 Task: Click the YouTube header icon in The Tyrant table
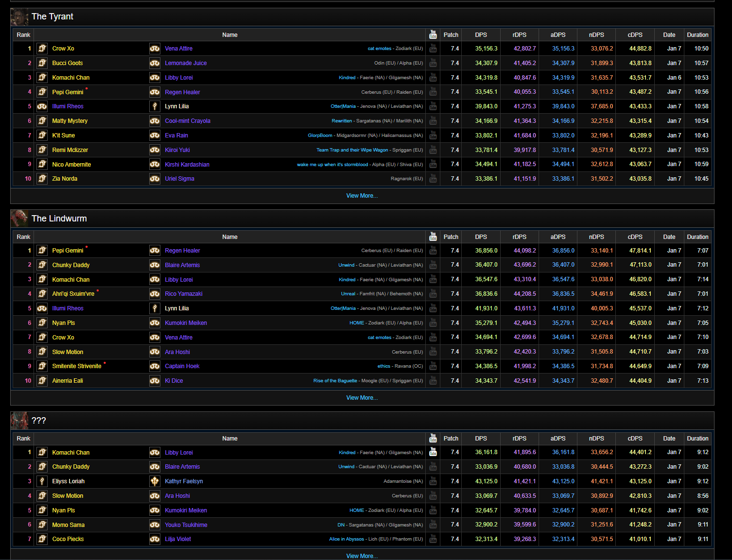433,34
